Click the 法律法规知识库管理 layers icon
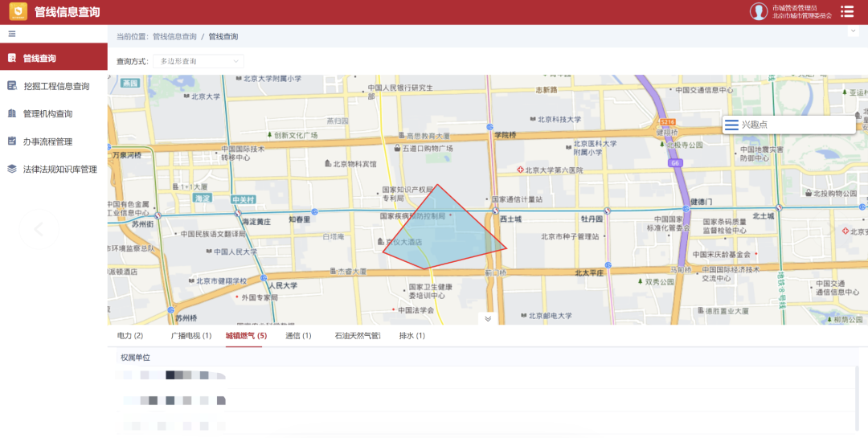 (x=12, y=169)
